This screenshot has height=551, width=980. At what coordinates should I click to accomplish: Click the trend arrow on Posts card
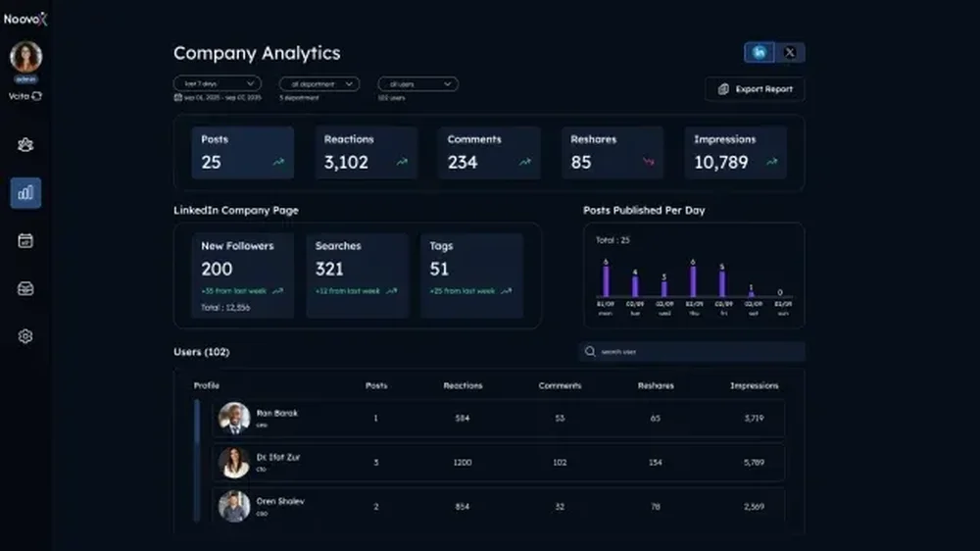pyautogui.click(x=278, y=162)
